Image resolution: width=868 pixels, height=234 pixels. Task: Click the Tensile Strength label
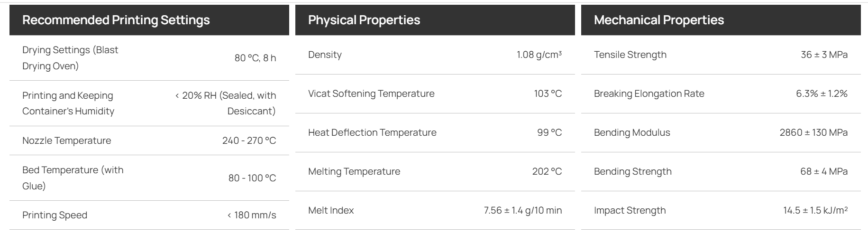click(630, 55)
